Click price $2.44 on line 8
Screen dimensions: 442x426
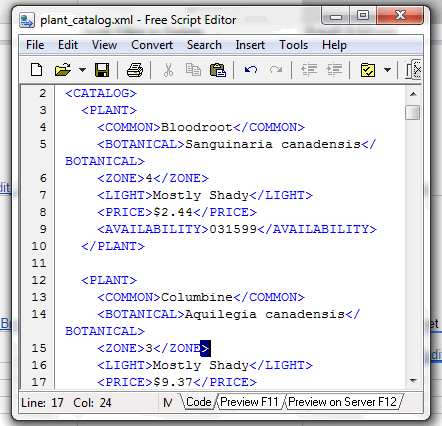pyautogui.click(x=173, y=212)
